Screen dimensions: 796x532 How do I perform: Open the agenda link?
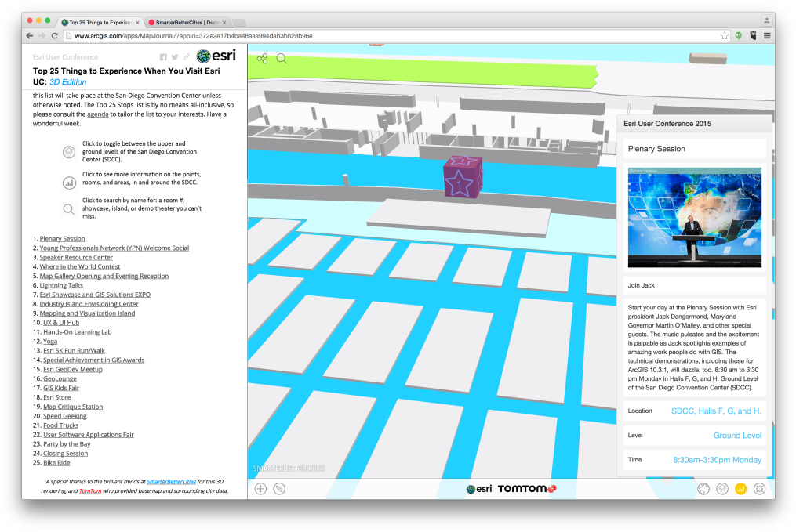[97, 114]
